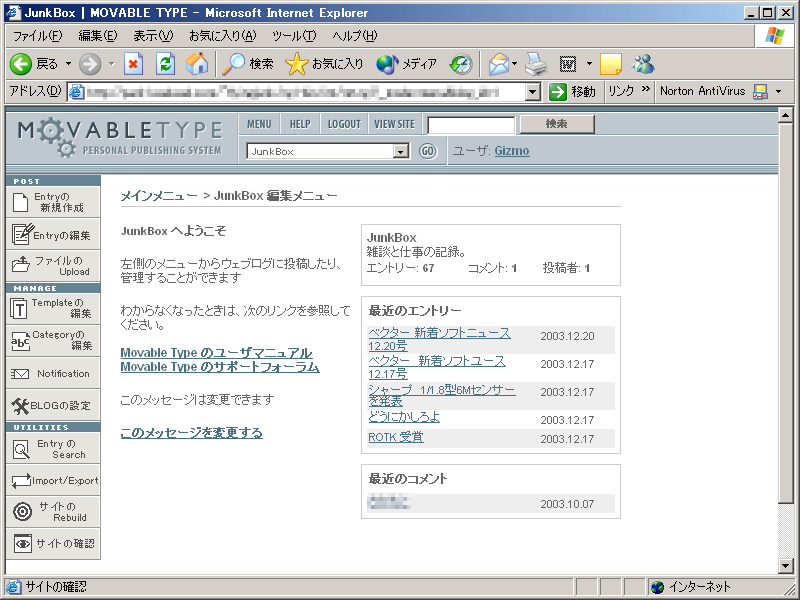Open Movable Type のサポートフォーラム link
This screenshot has width=800, height=600.
(x=220, y=367)
